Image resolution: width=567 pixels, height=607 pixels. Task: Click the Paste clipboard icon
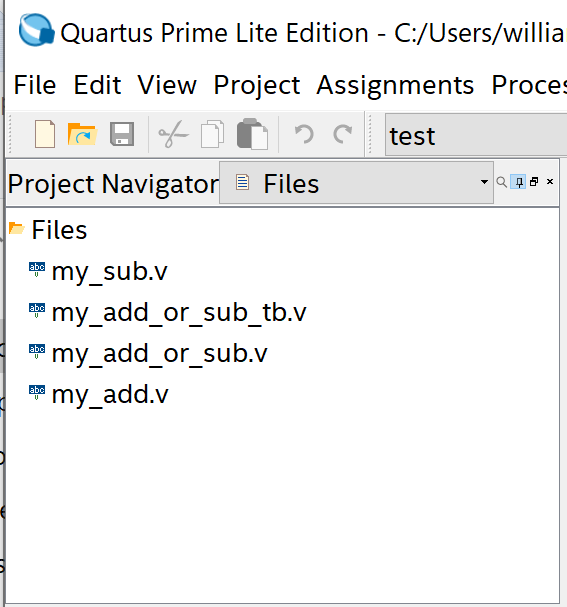coord(252,134)
